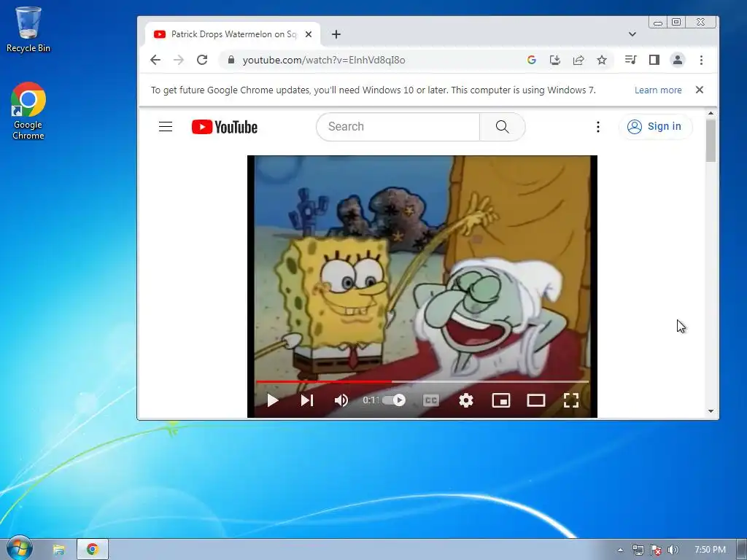Image resolution: width=747 pixels, height=560 pixels.
Task: Bookmark this page with the star
Action: (x=602, y=60)
